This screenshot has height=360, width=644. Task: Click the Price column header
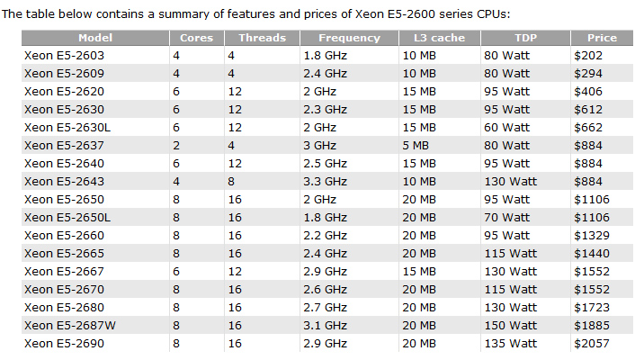tap(602, 38)
